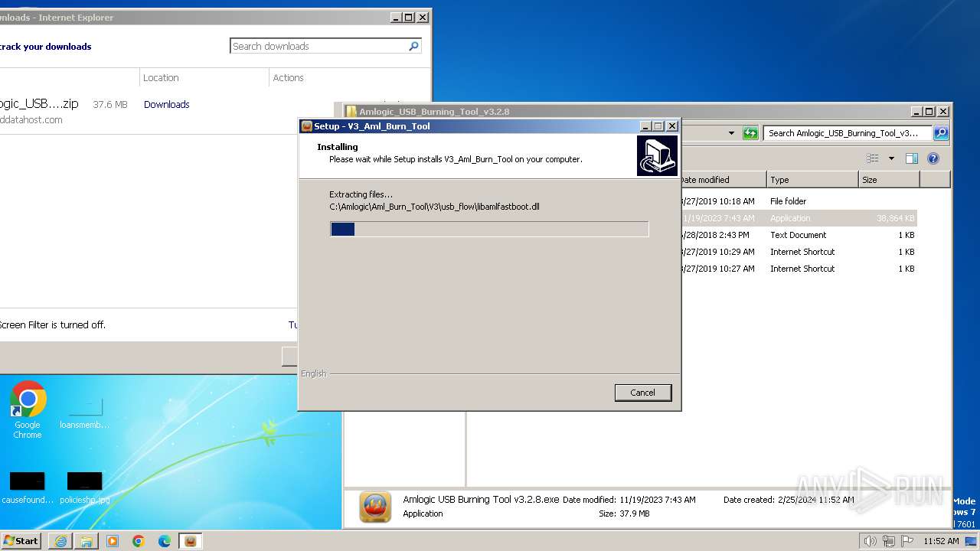
Task: Open the Downloads location link
Action: 167,105
